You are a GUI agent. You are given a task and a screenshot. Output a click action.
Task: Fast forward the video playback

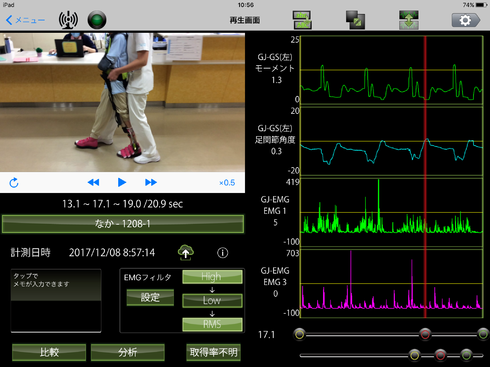coord(151,182)
